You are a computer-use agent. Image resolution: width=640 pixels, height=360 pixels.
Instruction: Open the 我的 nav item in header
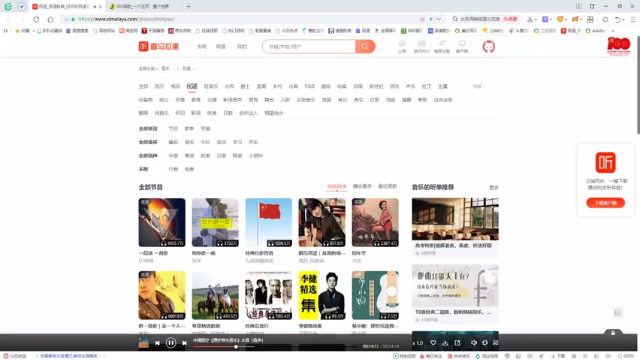pos(242,47)
